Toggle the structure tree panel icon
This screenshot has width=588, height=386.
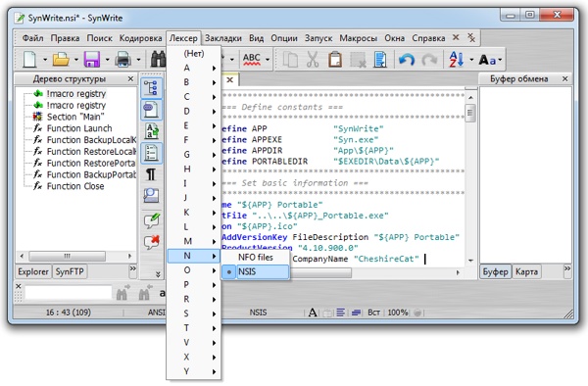coord(152,88)
